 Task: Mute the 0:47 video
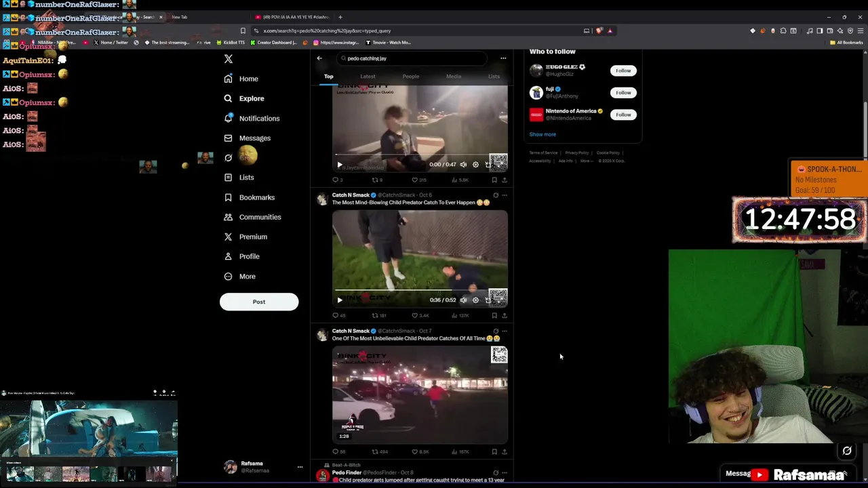click(463, 164)
